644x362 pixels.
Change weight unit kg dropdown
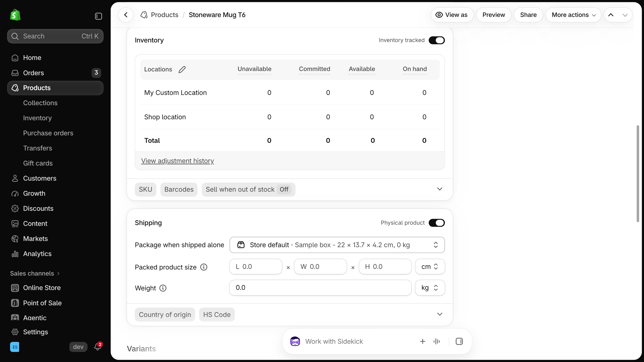coord(430,288)
